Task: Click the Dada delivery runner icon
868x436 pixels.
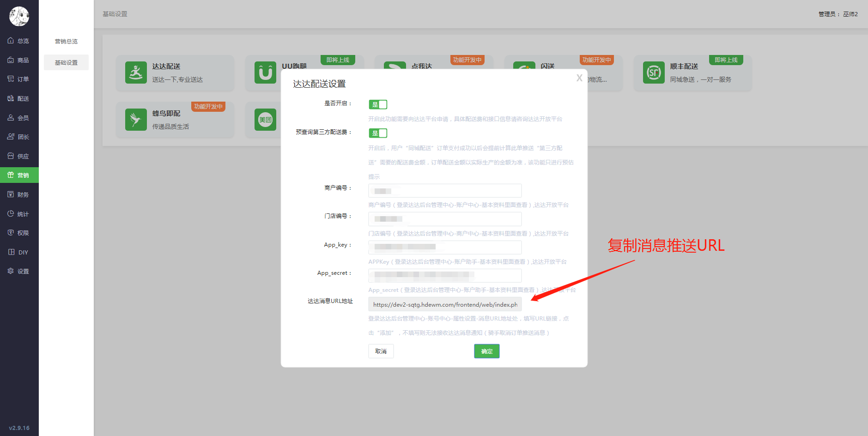Action: pos(136,73)
